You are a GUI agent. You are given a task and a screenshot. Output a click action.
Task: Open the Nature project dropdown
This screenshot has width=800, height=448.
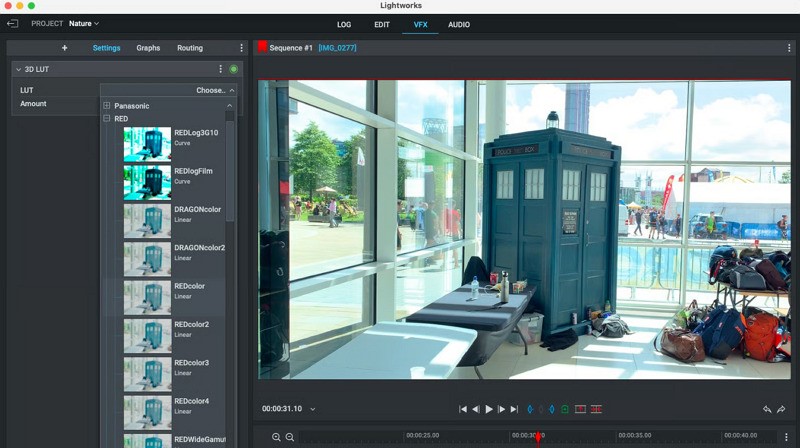(x=84, y=23)
